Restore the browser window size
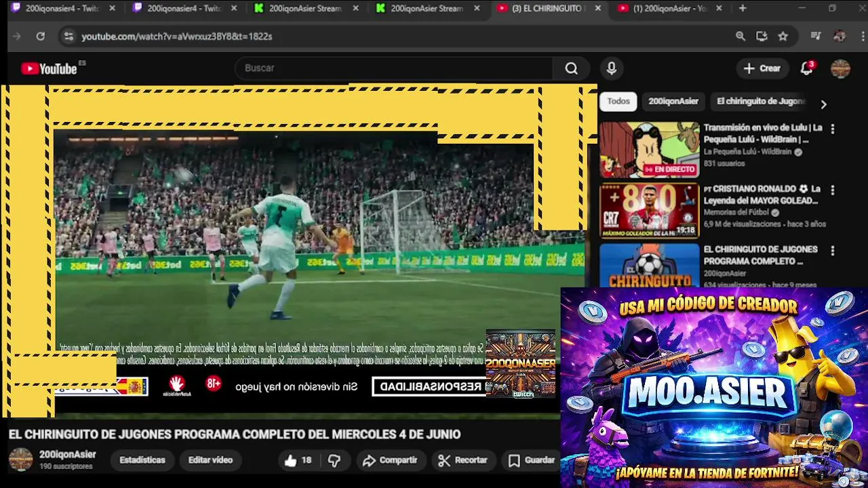Viewport: 868px width, 488px height. (832, 8)
